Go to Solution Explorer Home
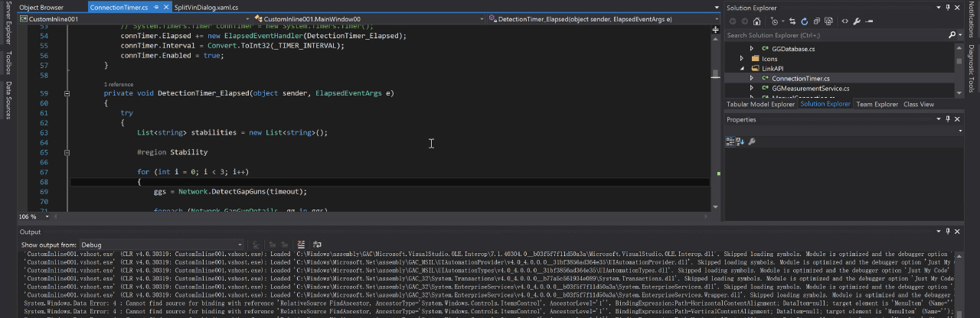 (757, 21)
